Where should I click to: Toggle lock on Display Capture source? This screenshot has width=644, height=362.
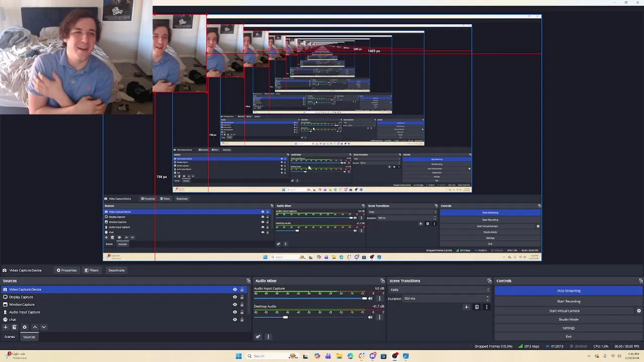[x=242, y=297]
